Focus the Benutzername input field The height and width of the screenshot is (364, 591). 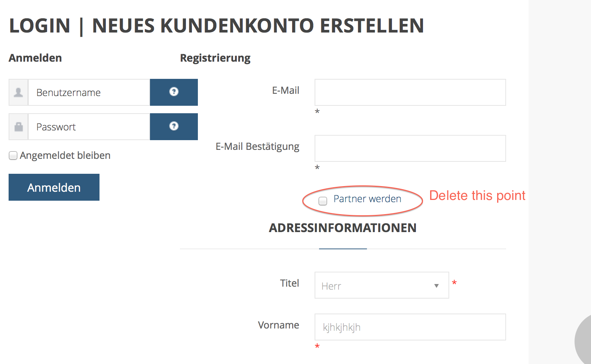click(89, 92)
